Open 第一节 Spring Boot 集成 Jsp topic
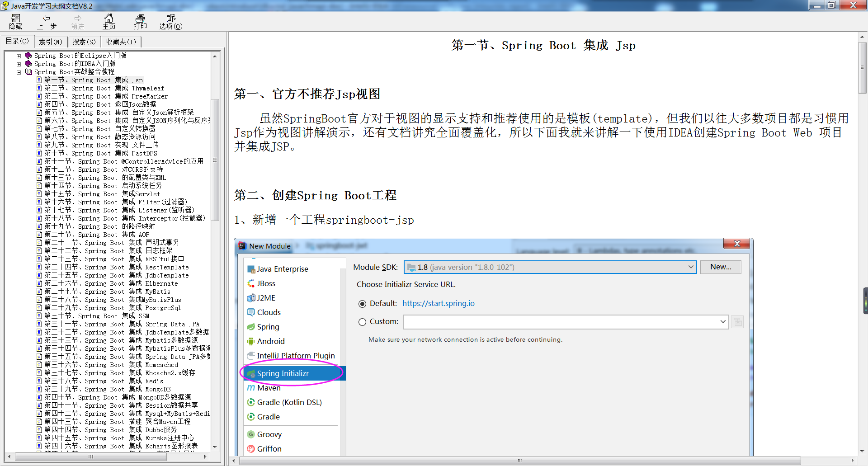The width and height of the screenshot is (868, 466). pyautogui.click(x=93, y=80)
